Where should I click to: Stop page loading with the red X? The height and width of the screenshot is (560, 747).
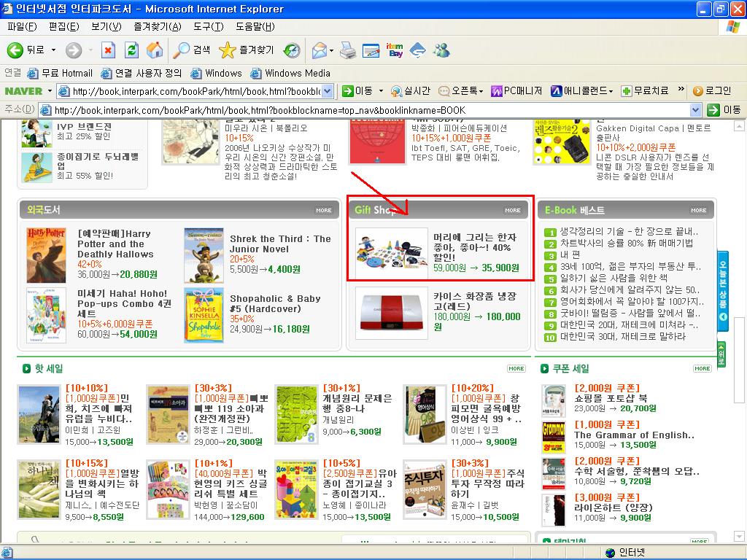pyautogui.click(x=108, y=50)
